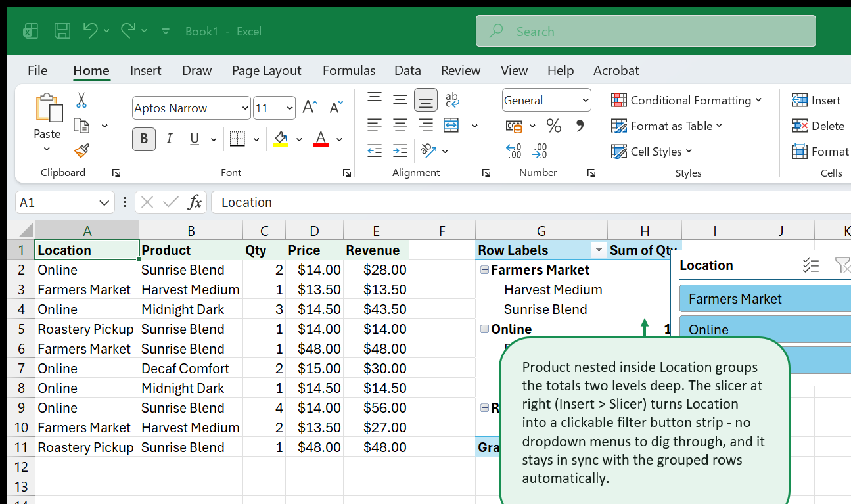Open the fill color palette dropdown
Screen dimensions: 851x504
(x=299, y=139)
